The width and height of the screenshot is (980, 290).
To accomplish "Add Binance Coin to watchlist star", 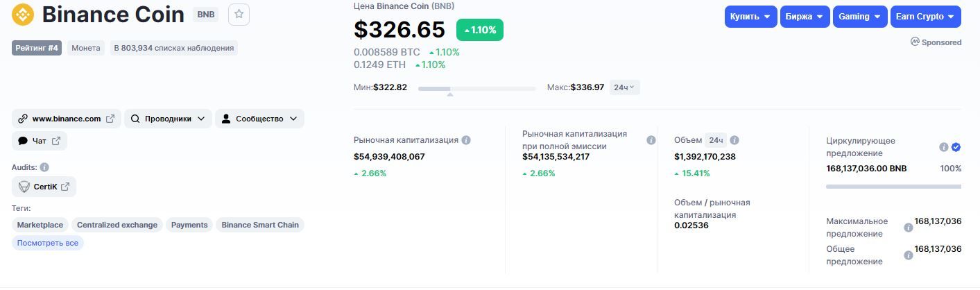I will (239, 15).
